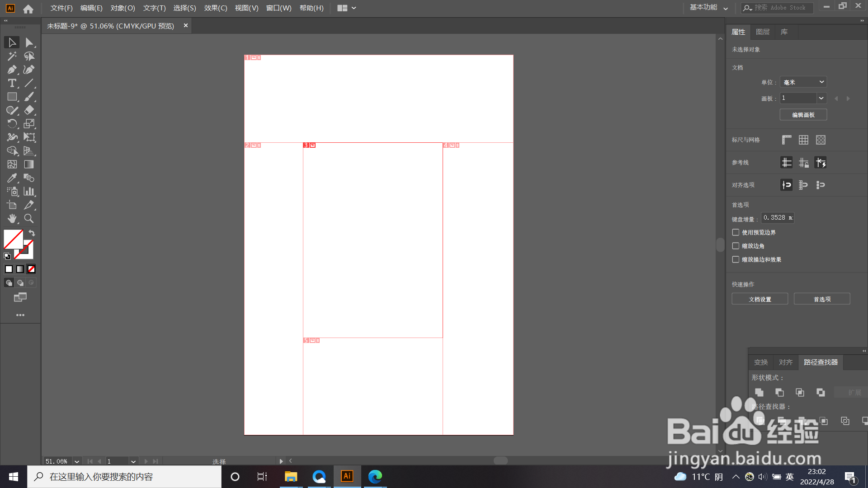Click the Minus Front shape mode button

point(779,393)
